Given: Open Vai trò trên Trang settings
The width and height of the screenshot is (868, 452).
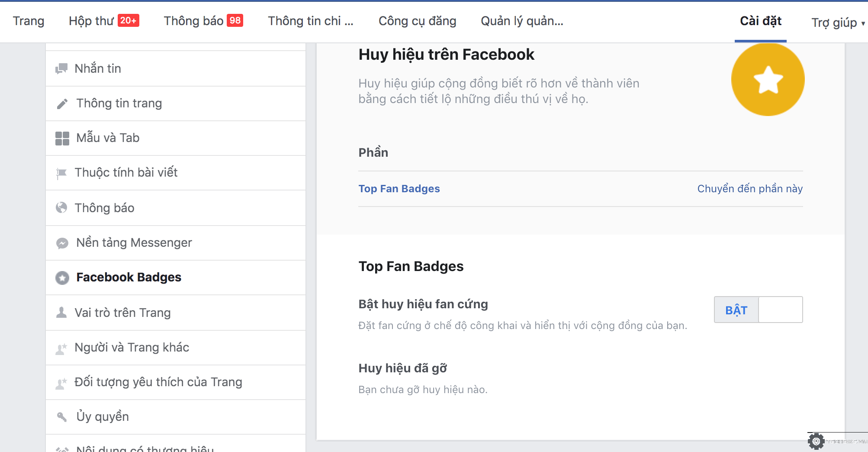Looking at the screenshot, I should [176, 313].
